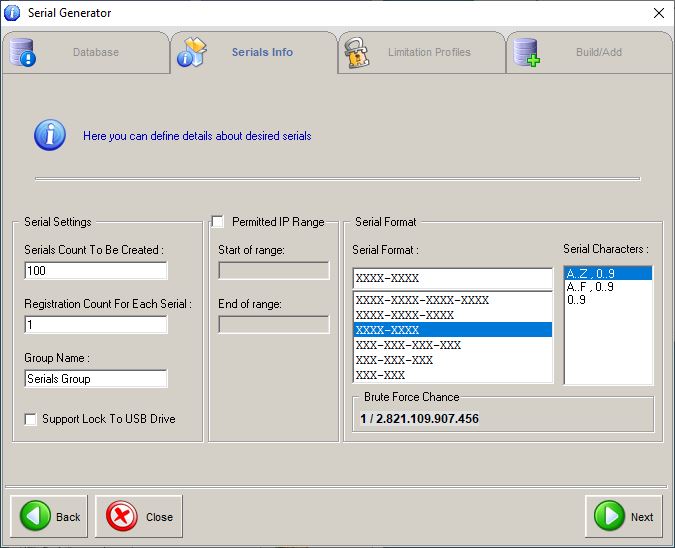Viewport: 675px width, 548px height.
Task: Edit Serials Count To Be Created field
Action: click(x=96, y=271)
